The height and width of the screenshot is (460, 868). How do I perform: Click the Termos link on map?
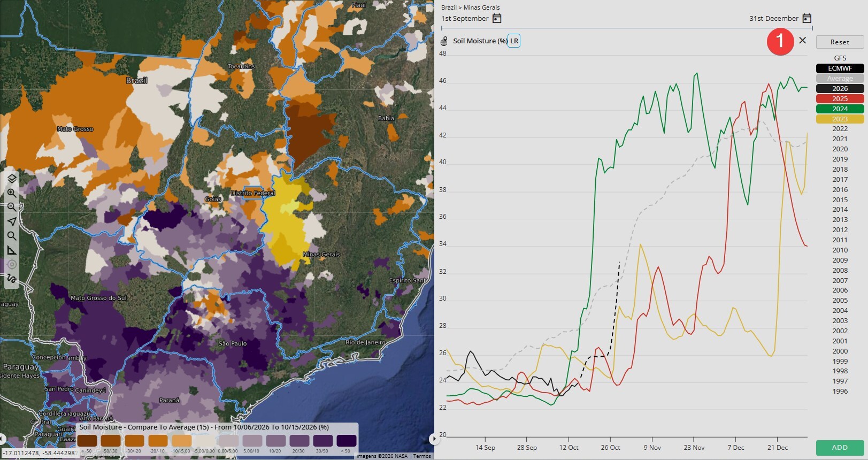[x=421, y=456]
